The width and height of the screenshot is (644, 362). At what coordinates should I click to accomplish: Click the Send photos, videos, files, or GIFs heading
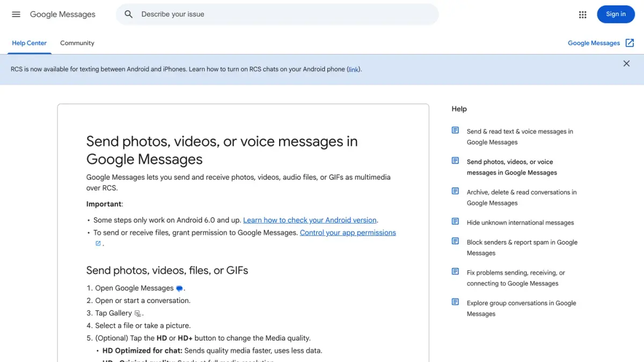pyautogui.click(x=167, y=270)
